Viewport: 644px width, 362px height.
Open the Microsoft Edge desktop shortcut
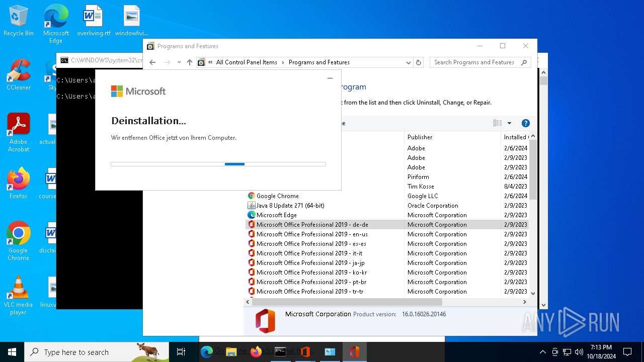[x=56, y=24]
